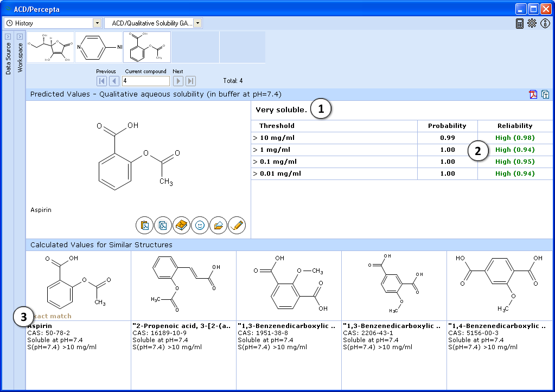
Task: Go to first compound button
Action: 101,81
